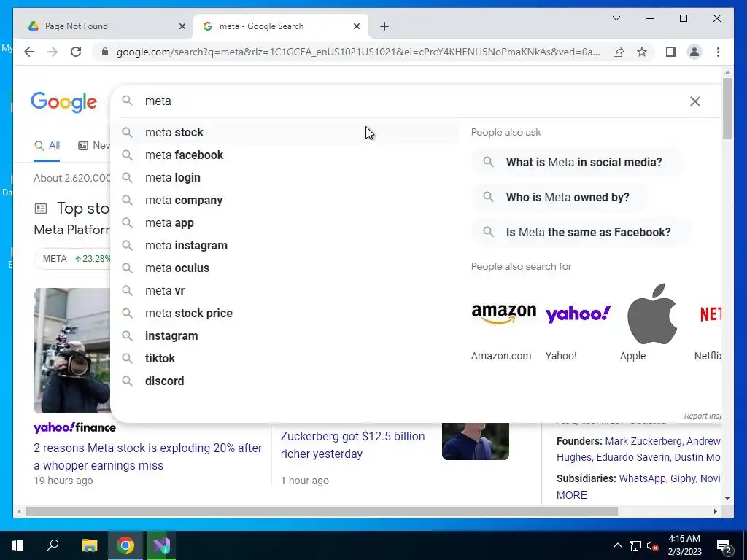Image resolution: width=747 pixels, height=560 pixels.
Task: Show hidden system tray icons
Action: (x=617, y=545)
